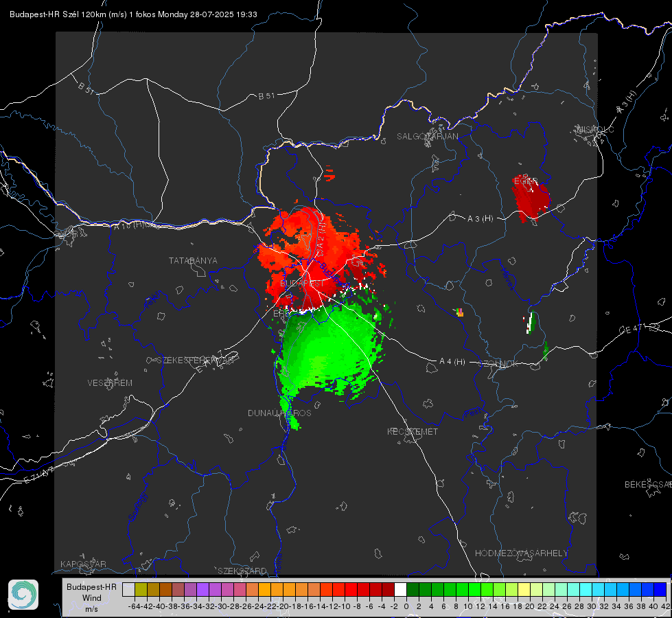
Task: Click the DUNAÚJVÁROS city label
Action: pyautogui.click(x=279, y=413)
